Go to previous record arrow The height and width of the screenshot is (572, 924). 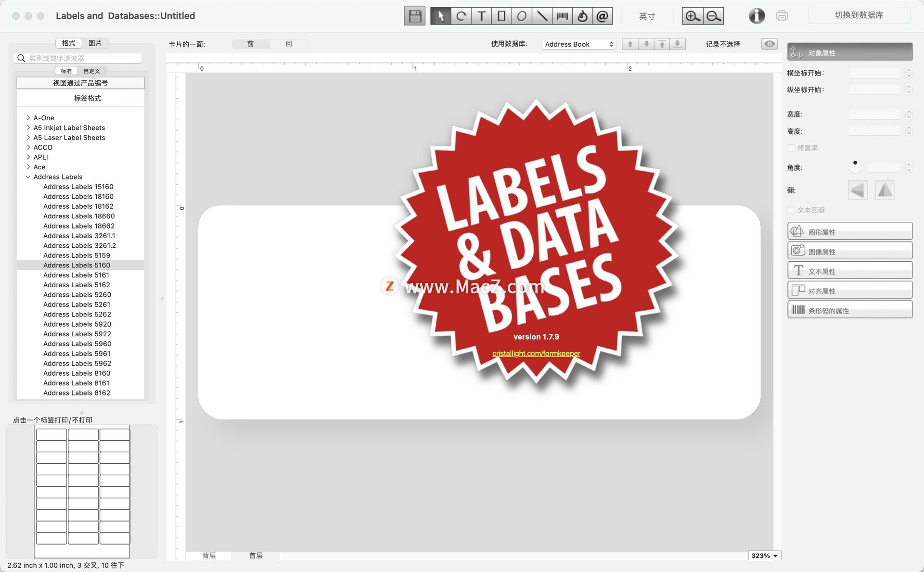tap(630, 44)
